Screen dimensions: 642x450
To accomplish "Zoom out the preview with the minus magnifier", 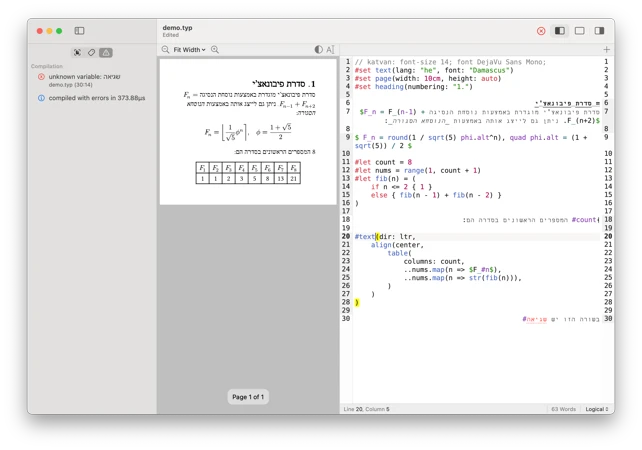I will pos(165,50).
